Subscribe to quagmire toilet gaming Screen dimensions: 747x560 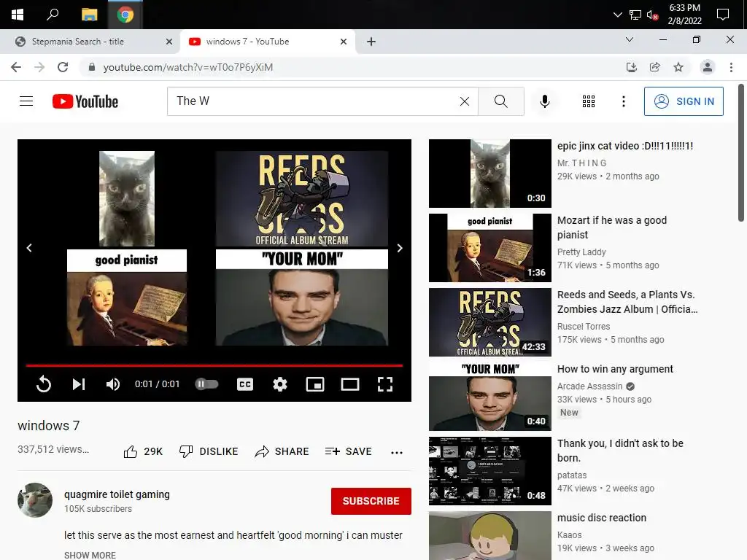click(371, 501)
